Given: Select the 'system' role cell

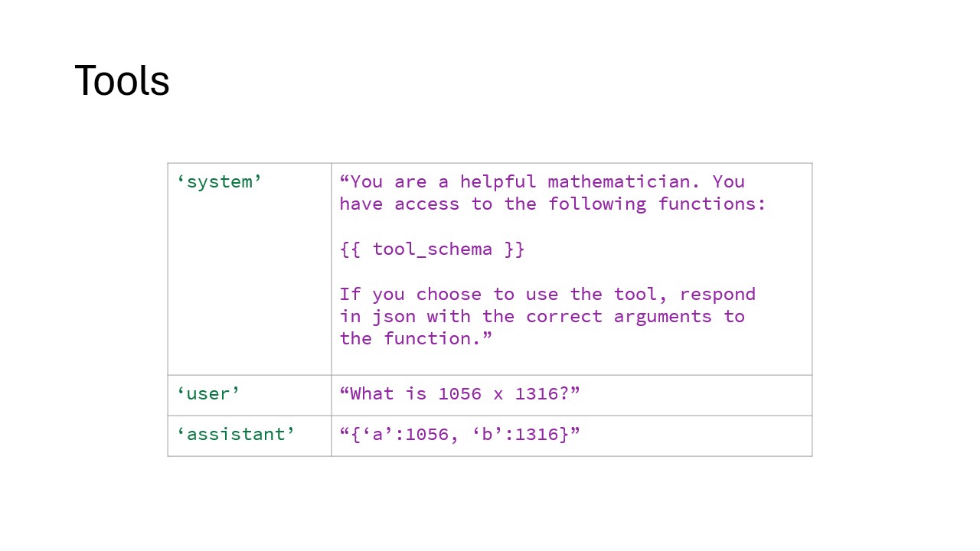Looking at the screenshot, I should [x=220, y=182].
